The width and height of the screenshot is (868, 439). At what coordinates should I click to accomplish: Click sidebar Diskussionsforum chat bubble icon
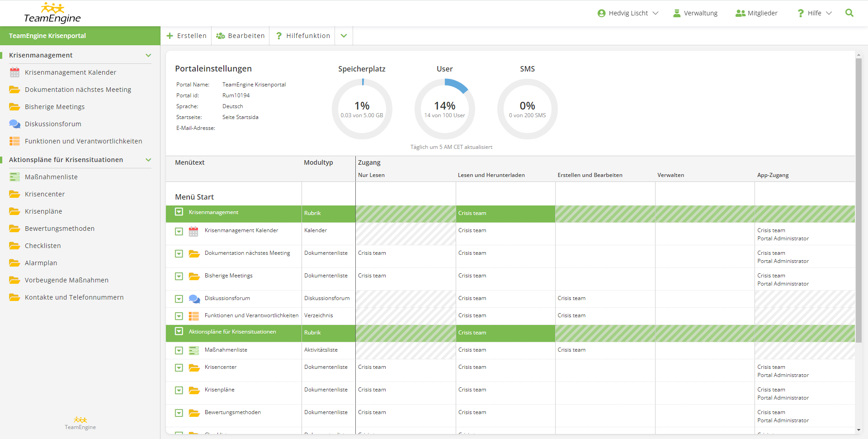pyautogui.click(x=14, y=124)
